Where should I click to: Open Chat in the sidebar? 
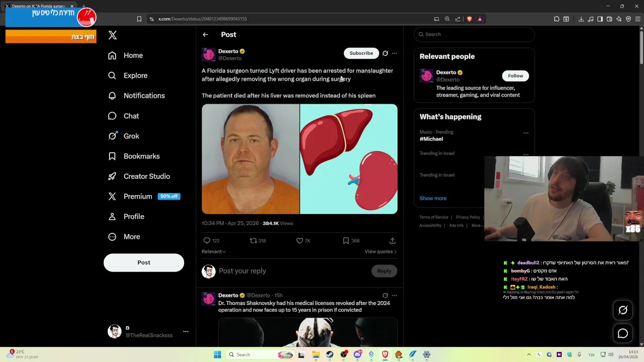pos(124,116)
